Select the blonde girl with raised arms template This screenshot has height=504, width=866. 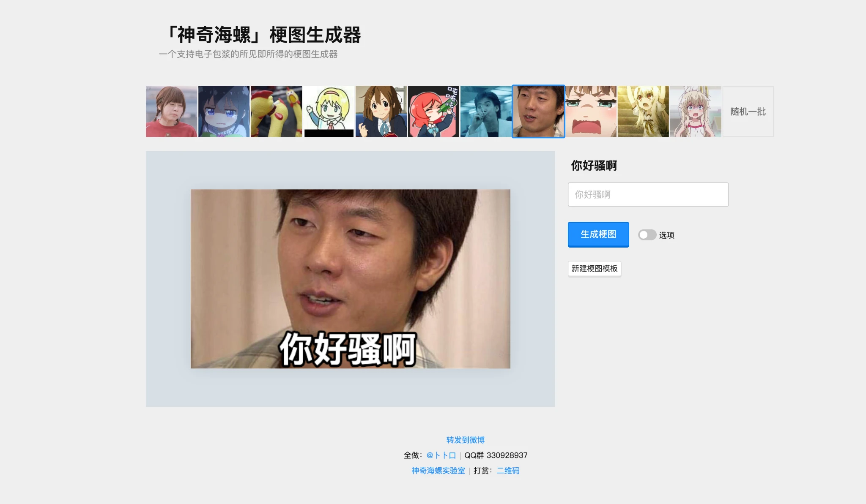click(x=643, y=112)
